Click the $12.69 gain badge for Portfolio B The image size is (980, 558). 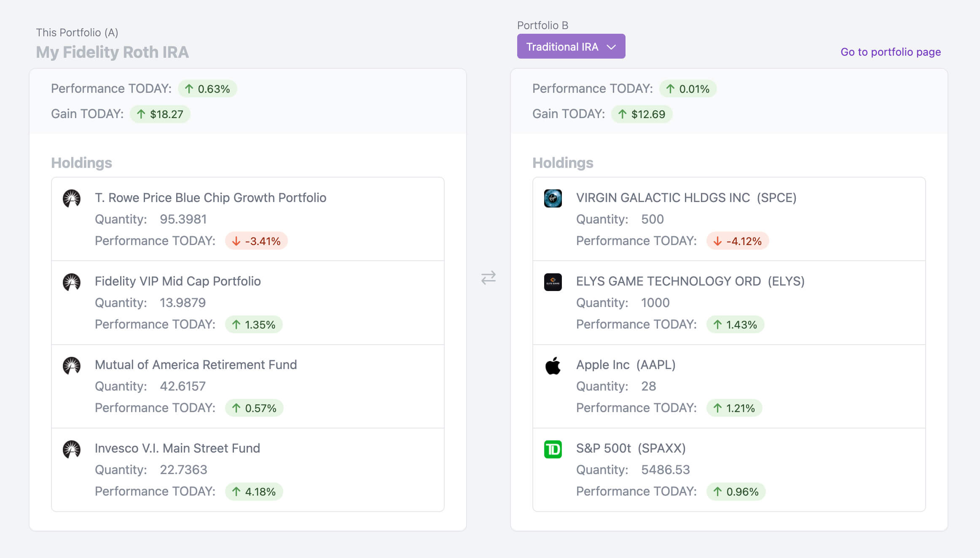642,114
